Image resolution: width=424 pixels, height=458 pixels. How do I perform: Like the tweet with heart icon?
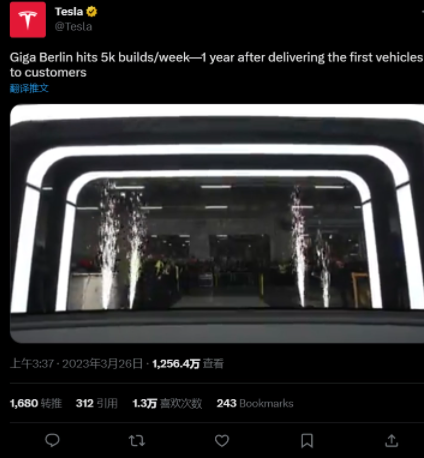222,441
